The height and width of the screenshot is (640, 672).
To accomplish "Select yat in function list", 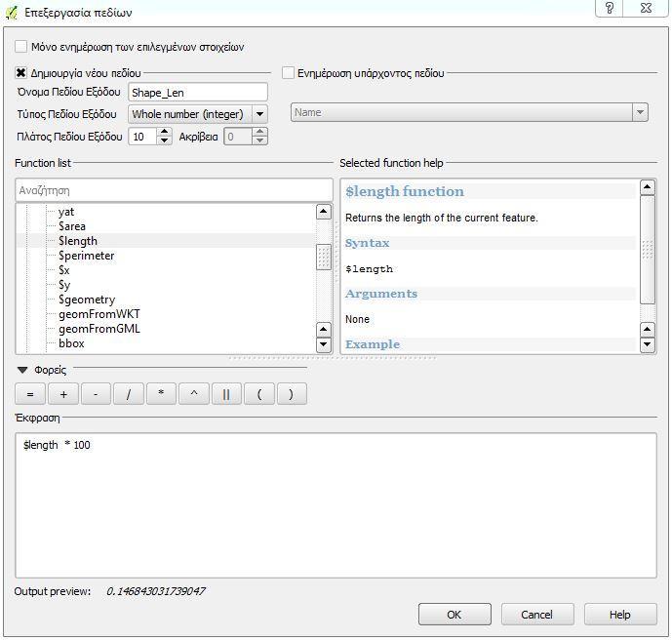I will click(66, 212).
